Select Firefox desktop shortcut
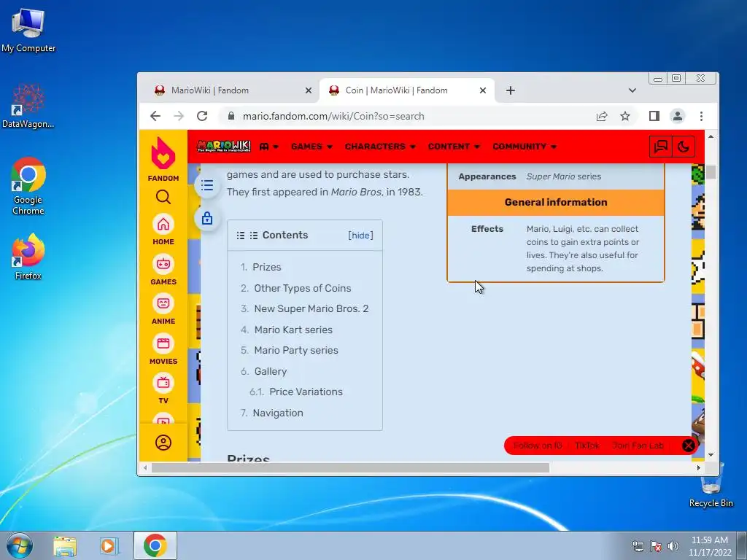Image resolution: width=747 pixels, height=560 pixels. 28,257
